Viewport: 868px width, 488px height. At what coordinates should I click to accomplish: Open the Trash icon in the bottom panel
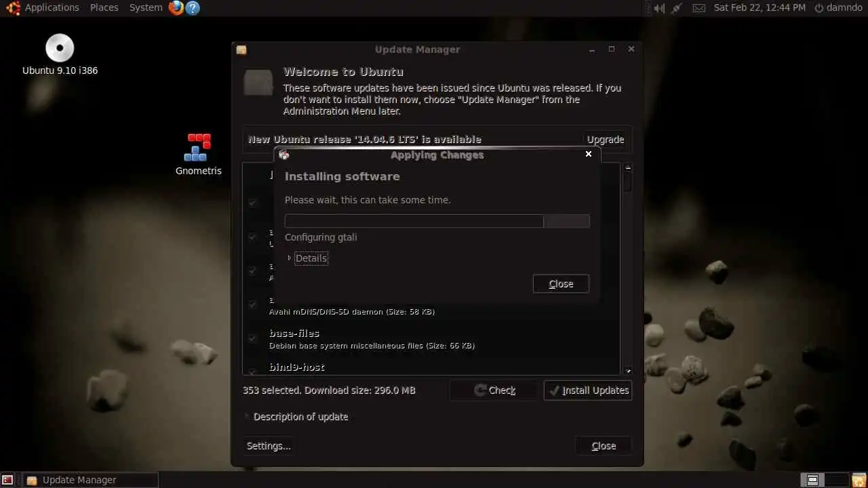[859, 480]
